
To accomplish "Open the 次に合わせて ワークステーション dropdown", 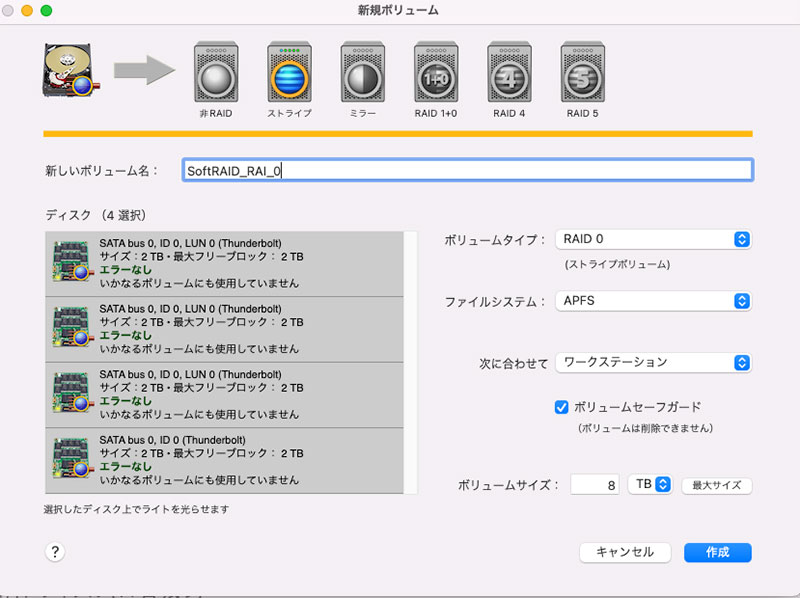I will pyautogui.click(x=653, y=363).
